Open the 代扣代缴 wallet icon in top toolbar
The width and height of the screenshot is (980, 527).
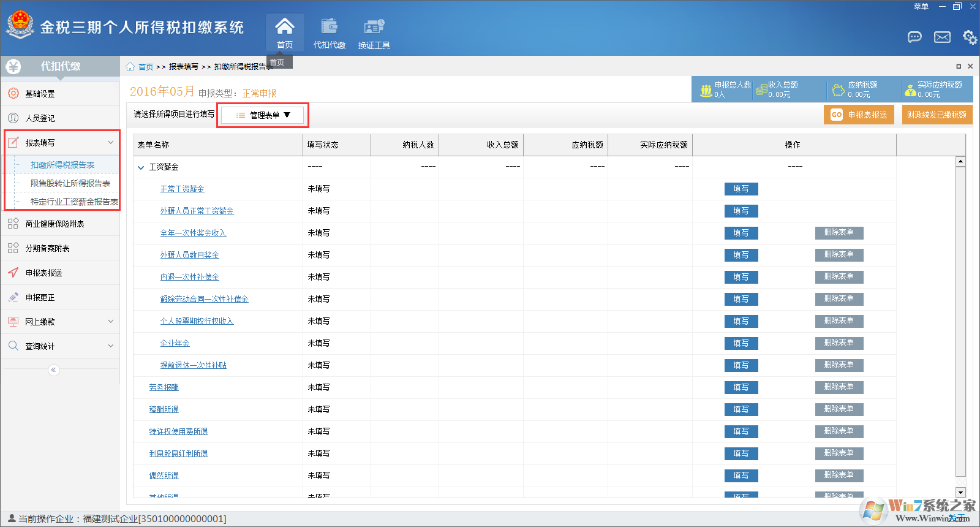(x=330, y=28)
